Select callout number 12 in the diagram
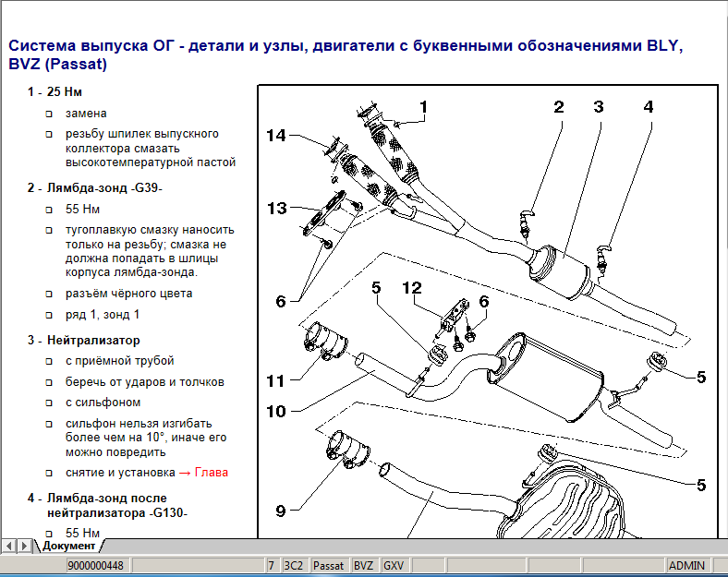This screenshot has width=728, height=577. [x=411, y=287]
